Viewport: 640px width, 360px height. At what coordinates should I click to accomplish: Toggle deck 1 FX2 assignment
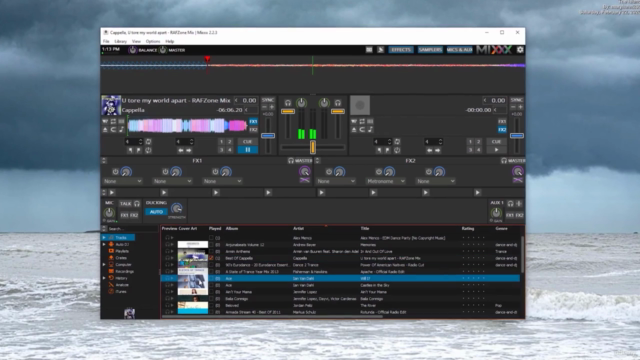click(253, 130)
